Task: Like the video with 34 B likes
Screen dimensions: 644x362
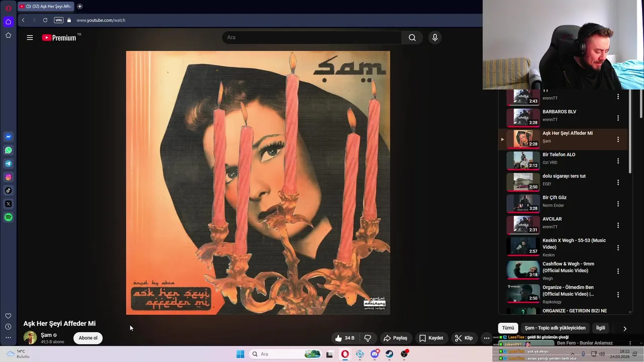Action: coord(345,338)
